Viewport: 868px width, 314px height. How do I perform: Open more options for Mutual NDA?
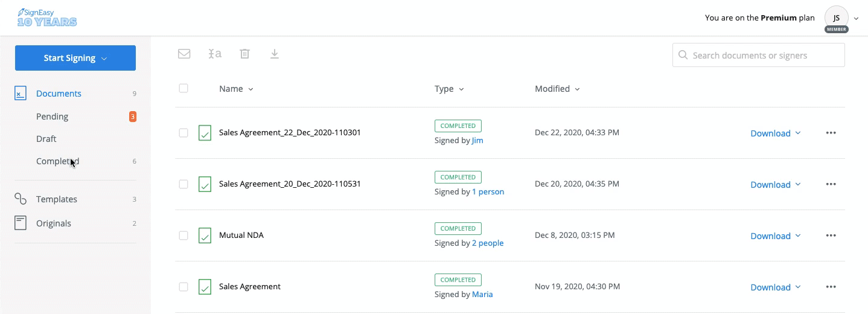(831, 235)
